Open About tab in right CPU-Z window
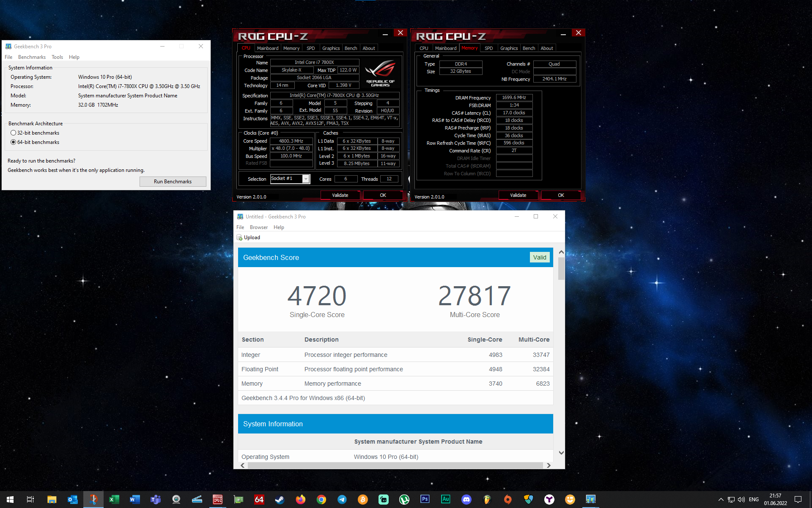The image size is (812, 508). pyautogui.click(x=547, y=48)
